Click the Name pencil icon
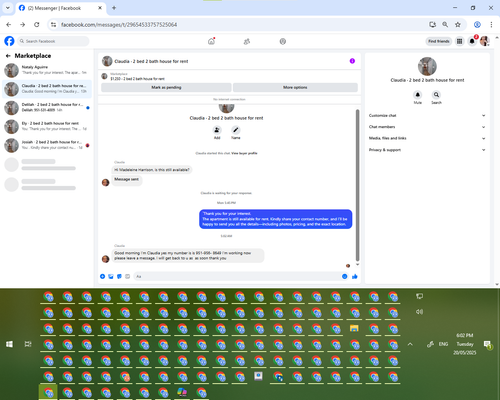The image size is (500, 400). 236,130
